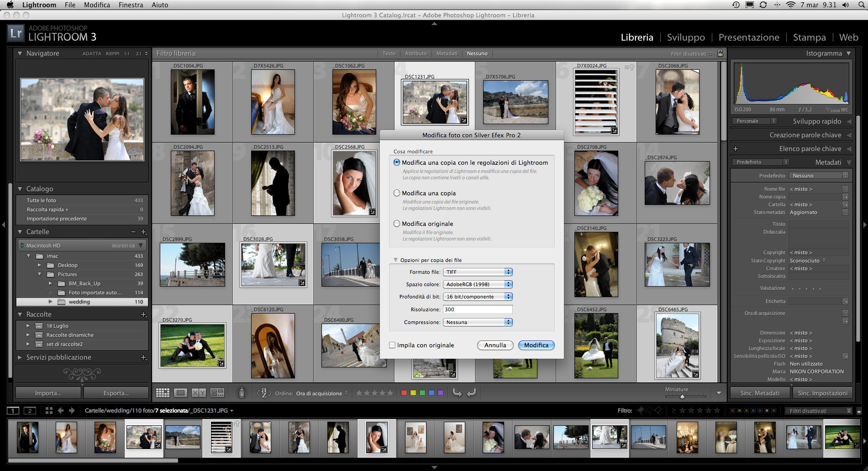Open Compare view (X|Y) icon
This screenshot has width=868, height=471.
click(x=199, y=392)
